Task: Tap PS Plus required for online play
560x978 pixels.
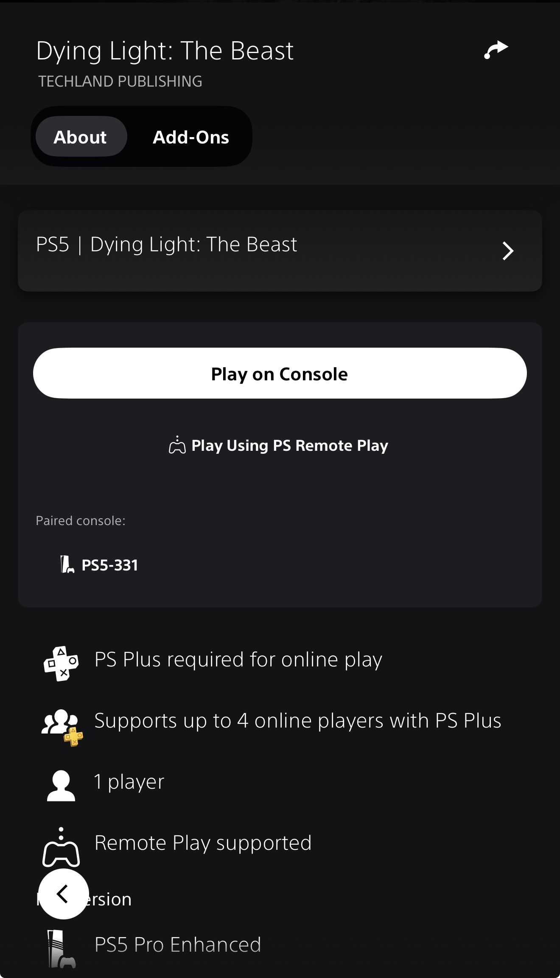Action: coord(238,660)
